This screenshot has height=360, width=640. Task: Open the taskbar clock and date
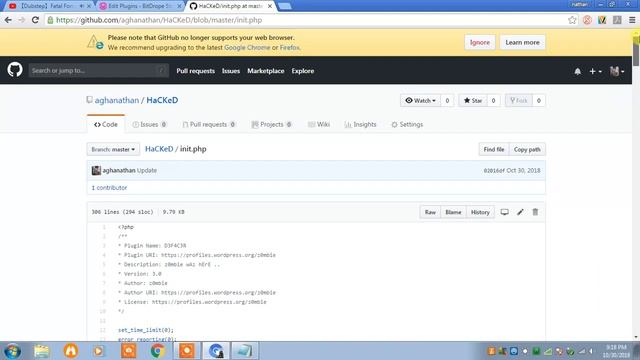pos(616,351)
